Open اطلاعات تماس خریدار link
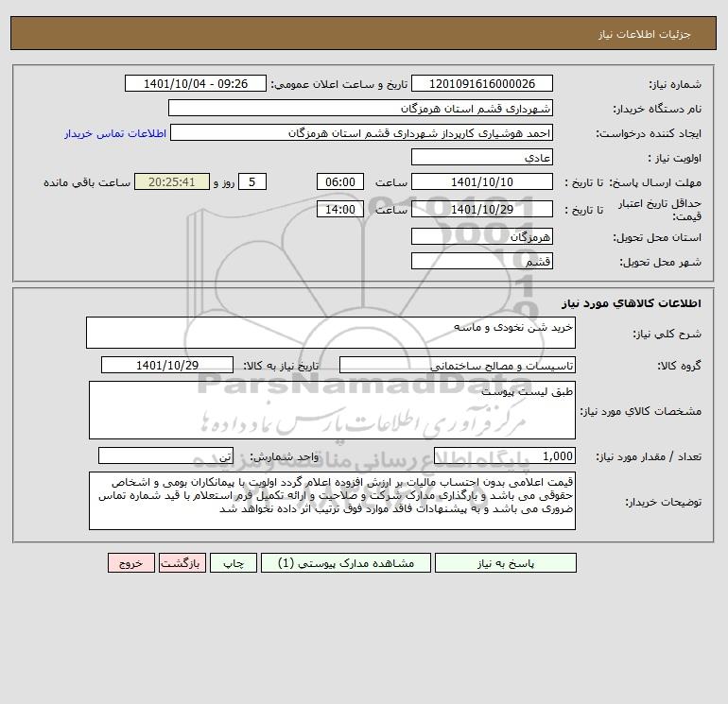The height and width of the screenshot is (704, 728). [115, 133]
